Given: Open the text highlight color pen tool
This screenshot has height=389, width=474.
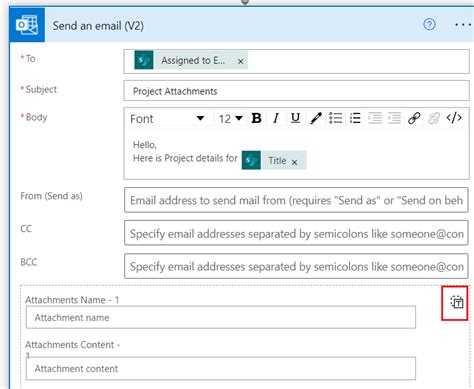Looking at the screenshot, I should click(315, 118).
